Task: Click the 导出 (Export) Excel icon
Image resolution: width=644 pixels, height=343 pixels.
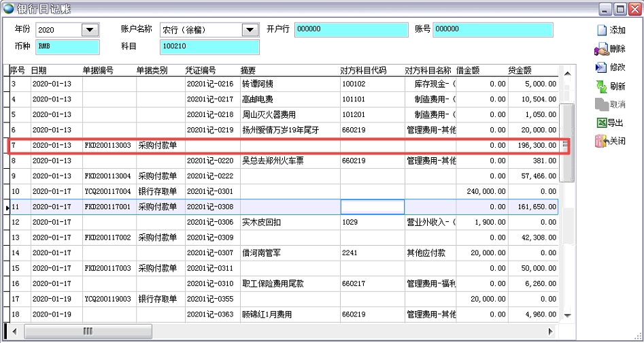Action: [601, 122]
